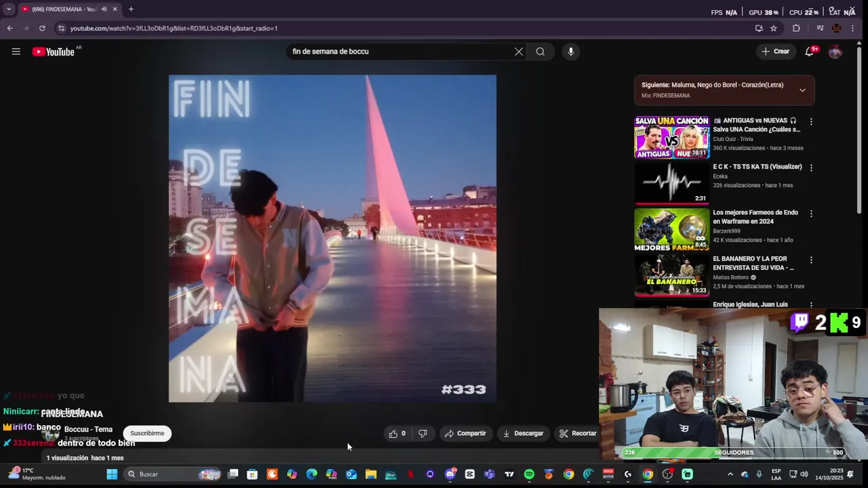
Task: Open options for Warframe Endo video
Action: [811, 213]
